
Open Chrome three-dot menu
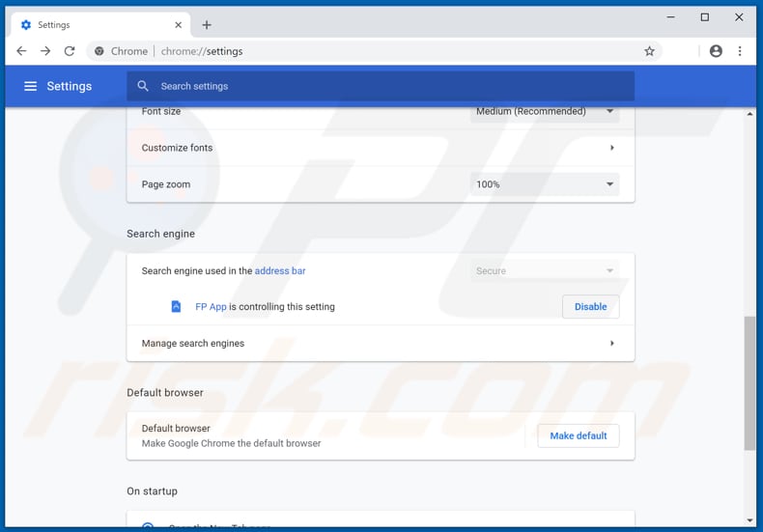[740, 51]
